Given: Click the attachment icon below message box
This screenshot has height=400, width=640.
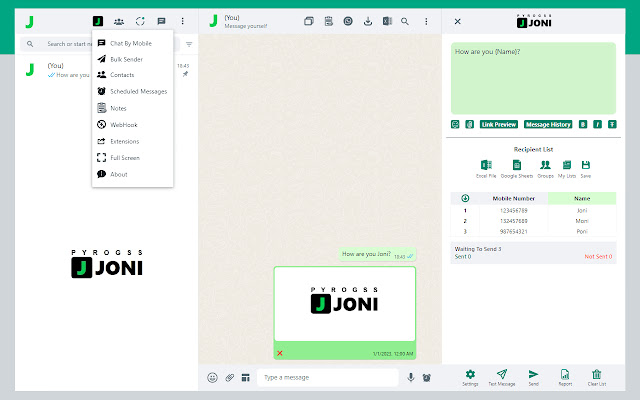Looking at the screenshot, I should (x=470, y=124).
